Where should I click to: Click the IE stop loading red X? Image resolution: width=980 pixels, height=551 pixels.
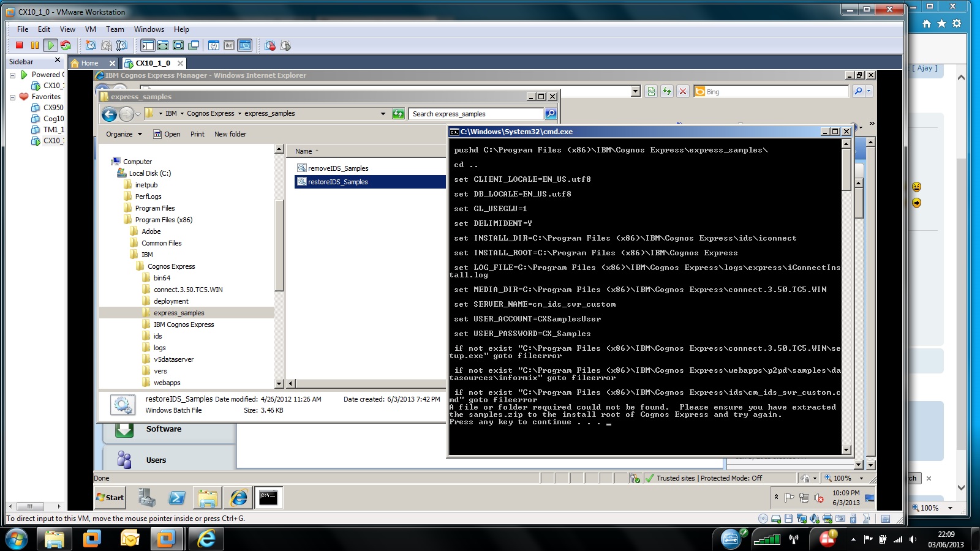tap(683, 91)
